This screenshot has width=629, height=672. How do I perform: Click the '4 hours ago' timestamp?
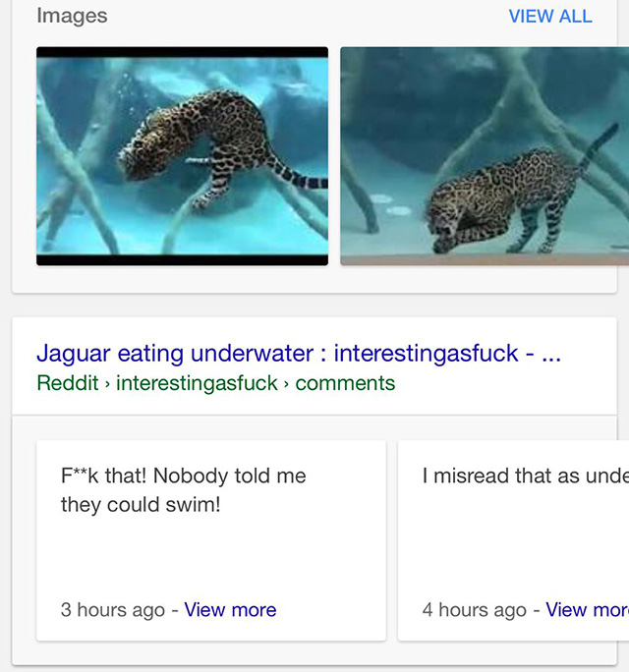coord(475,609)
